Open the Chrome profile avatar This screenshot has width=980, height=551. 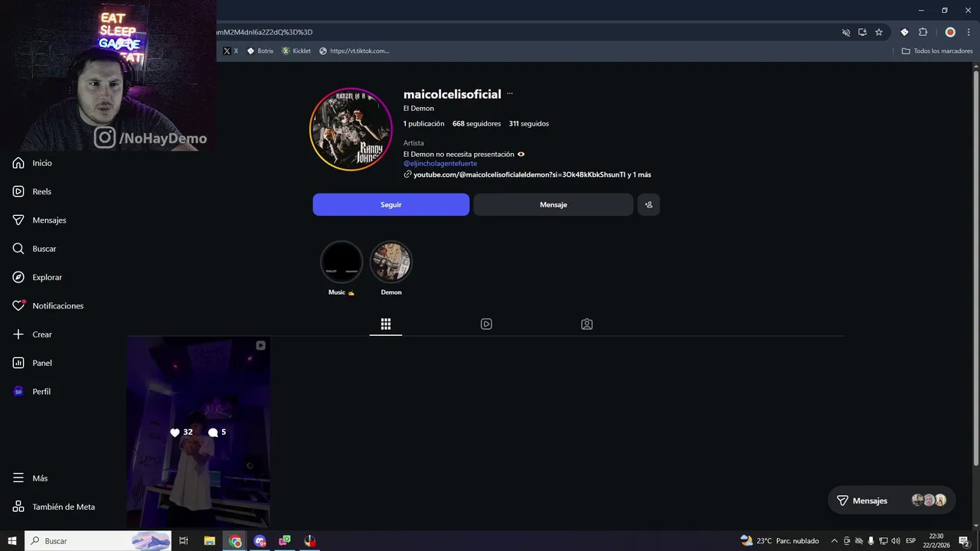950,32
